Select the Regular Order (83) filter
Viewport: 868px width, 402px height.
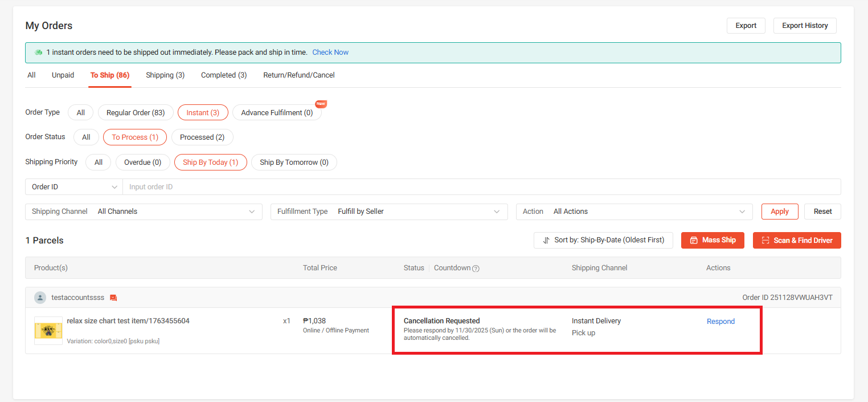click(136, 113)
